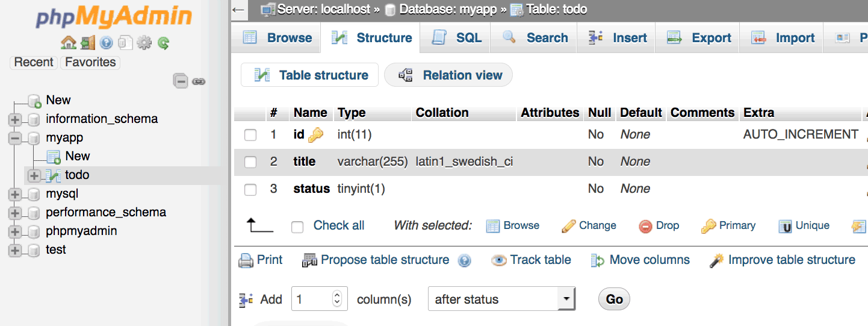Switch to the SQL tab
The image size is (868, 326).
click(457, 38)
